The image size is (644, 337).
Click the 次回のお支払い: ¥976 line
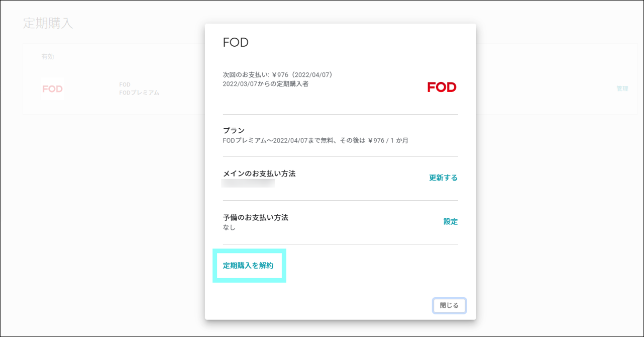click(278, 75)
